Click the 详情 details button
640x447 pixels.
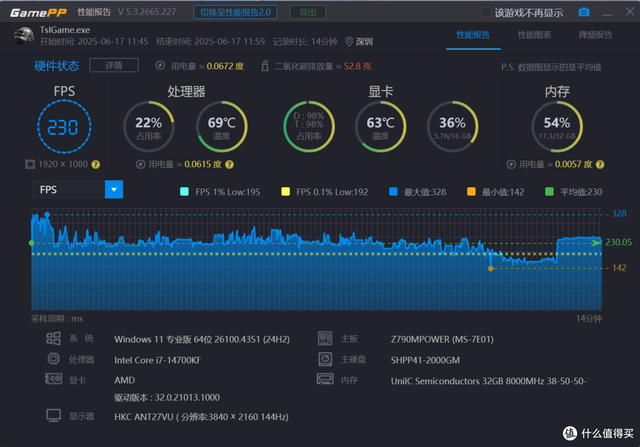click(114, 65)
